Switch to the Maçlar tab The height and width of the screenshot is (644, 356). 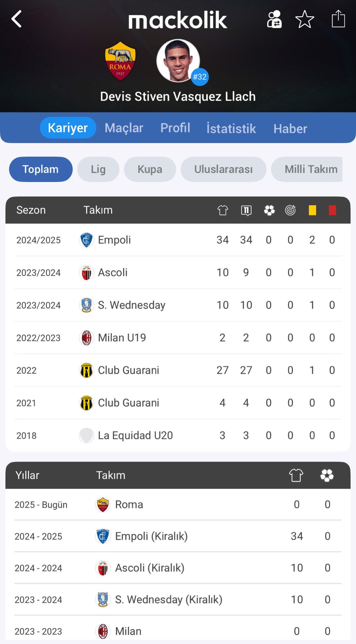click(124, 128)
